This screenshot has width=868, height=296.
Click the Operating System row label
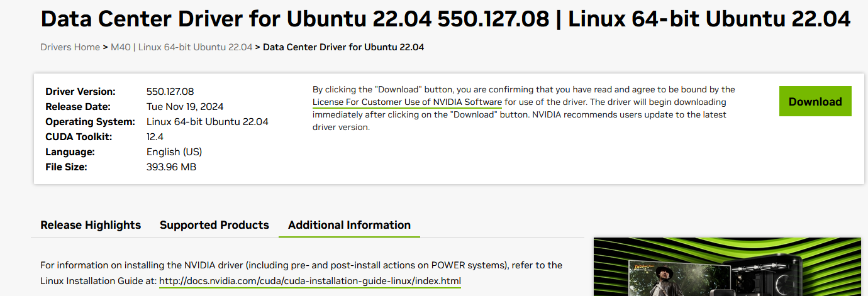(90, 122)
